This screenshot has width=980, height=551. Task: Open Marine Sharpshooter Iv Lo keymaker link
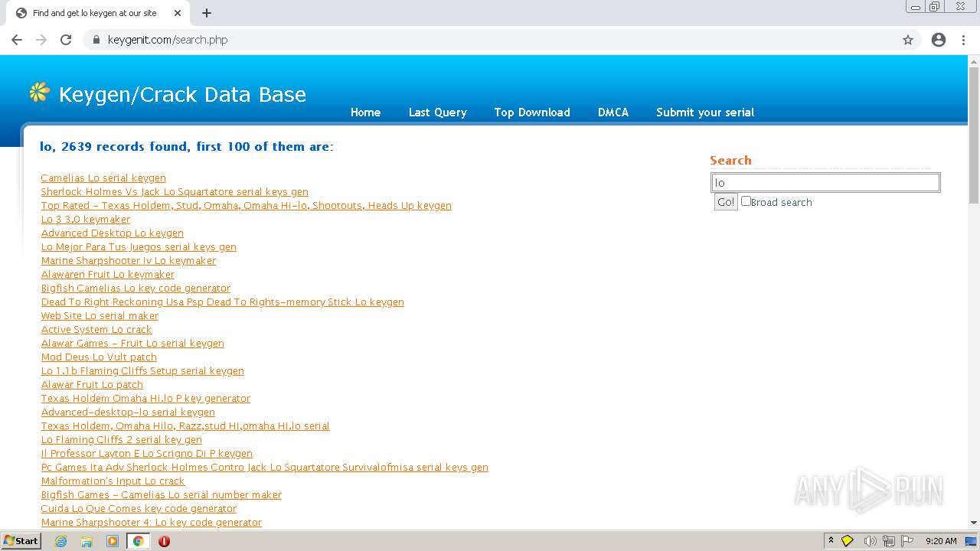point(129,261)
